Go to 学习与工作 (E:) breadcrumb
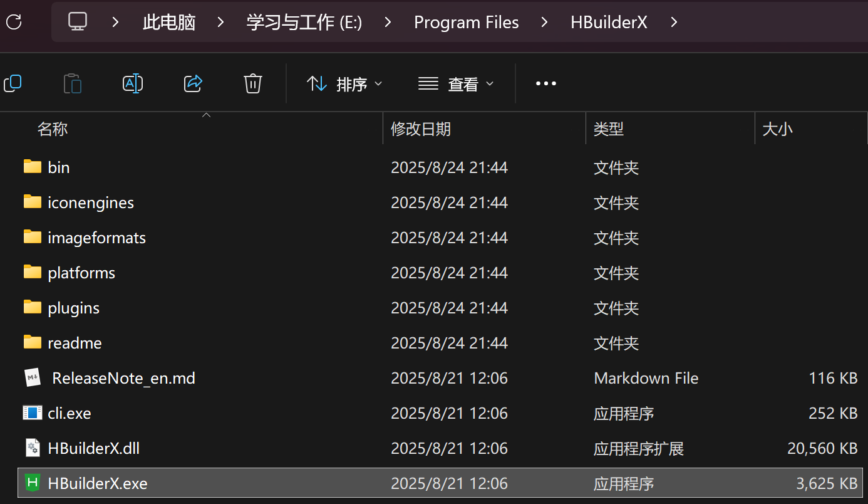 click(x=304, y=23)
